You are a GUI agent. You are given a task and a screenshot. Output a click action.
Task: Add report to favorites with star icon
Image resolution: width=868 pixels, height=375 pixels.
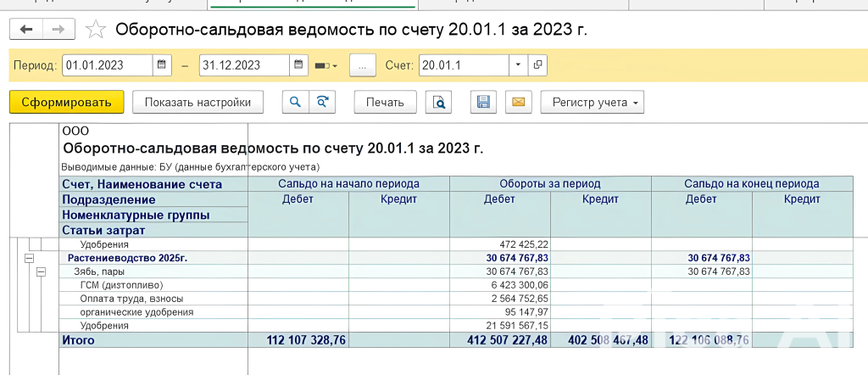pos(97,31)
